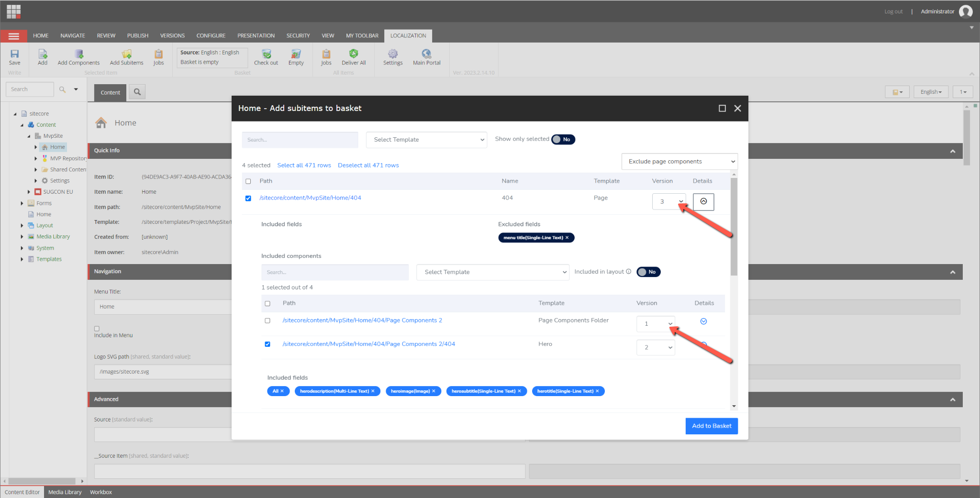Open components Select Template dropdown

[x=493, y=272]
